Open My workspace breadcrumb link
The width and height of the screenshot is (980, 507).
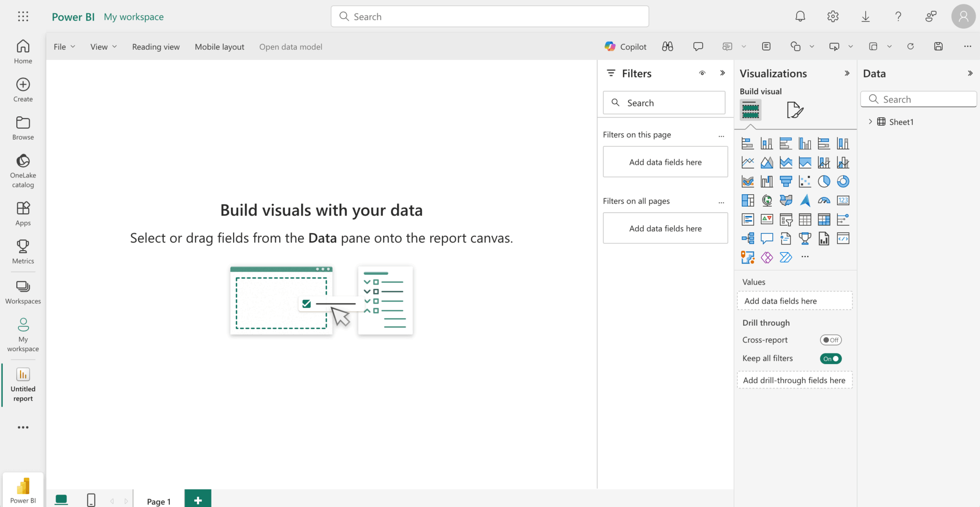[x=134, y=17]
